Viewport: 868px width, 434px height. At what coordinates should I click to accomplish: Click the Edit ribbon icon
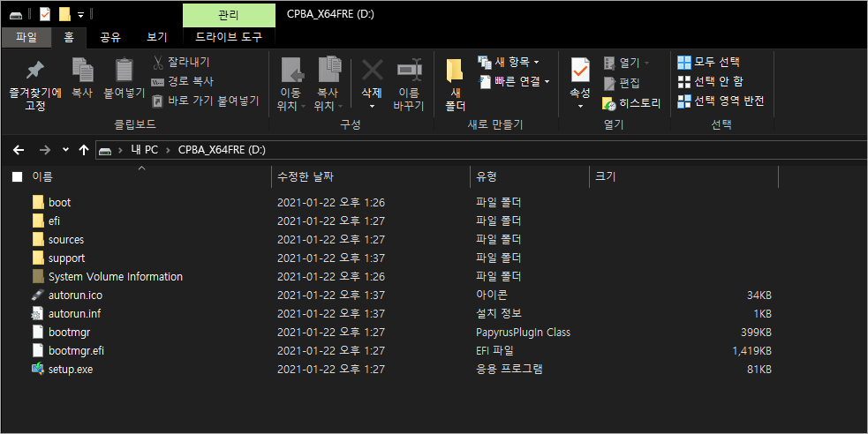[x=609, y=83]
